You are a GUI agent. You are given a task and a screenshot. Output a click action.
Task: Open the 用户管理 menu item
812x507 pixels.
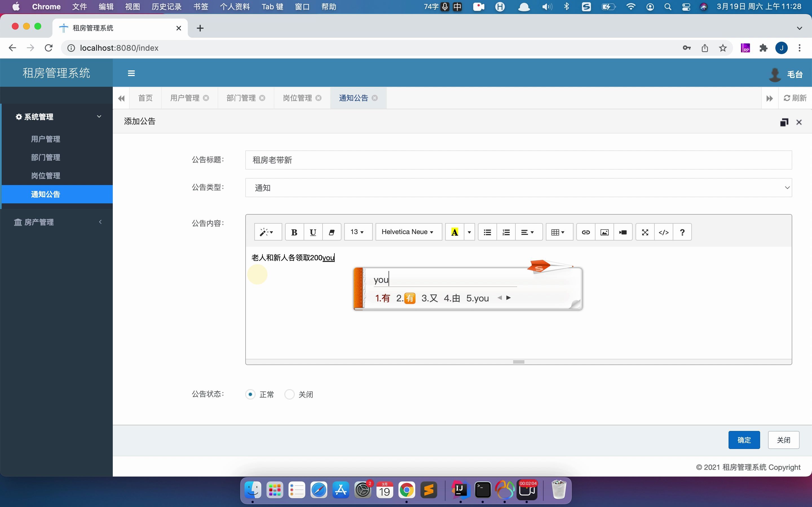(x=46, y=138)
